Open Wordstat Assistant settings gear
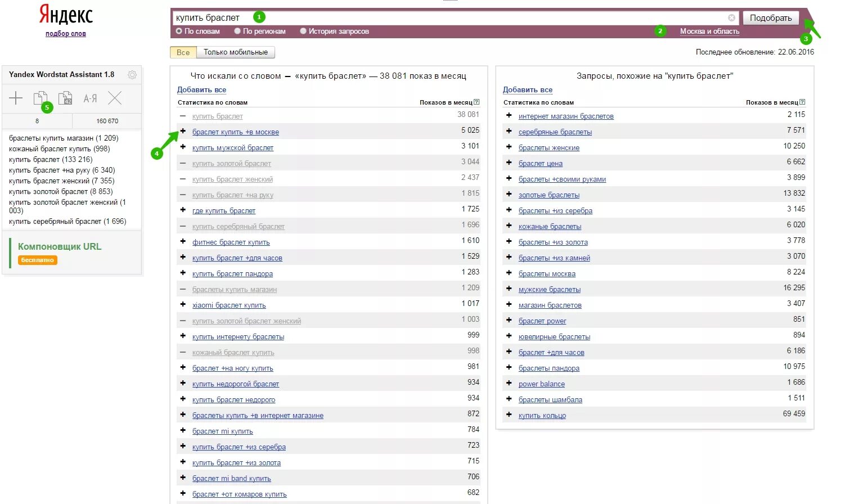This screenshot has width=849, height=504. (132, 75)
